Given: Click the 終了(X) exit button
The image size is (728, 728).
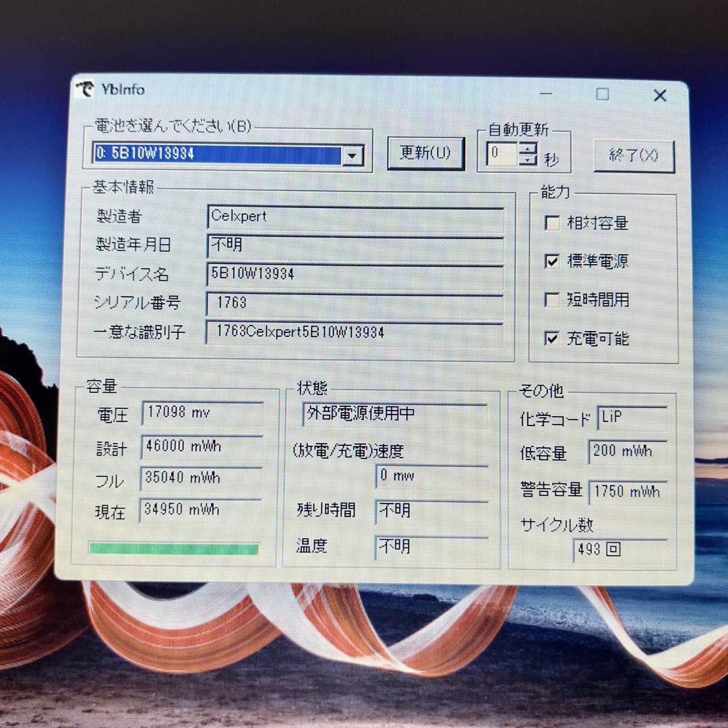Looking at the screenshot, I should 634,156.
